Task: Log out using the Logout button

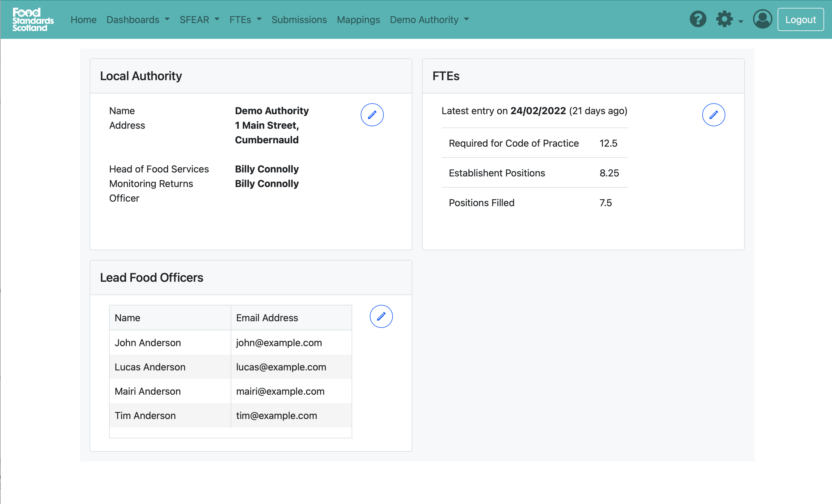Action: click(801, 19)
